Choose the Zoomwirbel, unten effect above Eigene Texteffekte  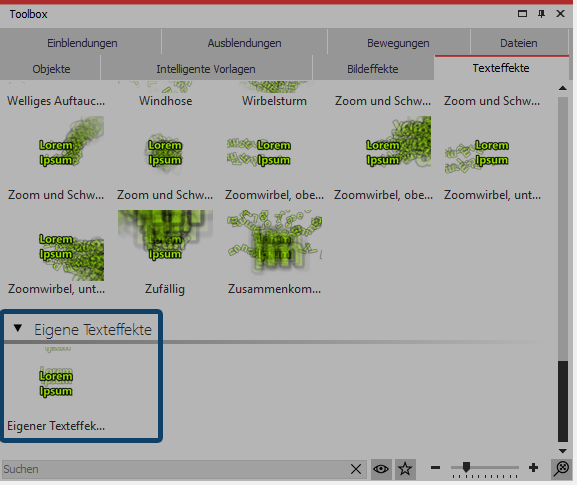point(56,245)
